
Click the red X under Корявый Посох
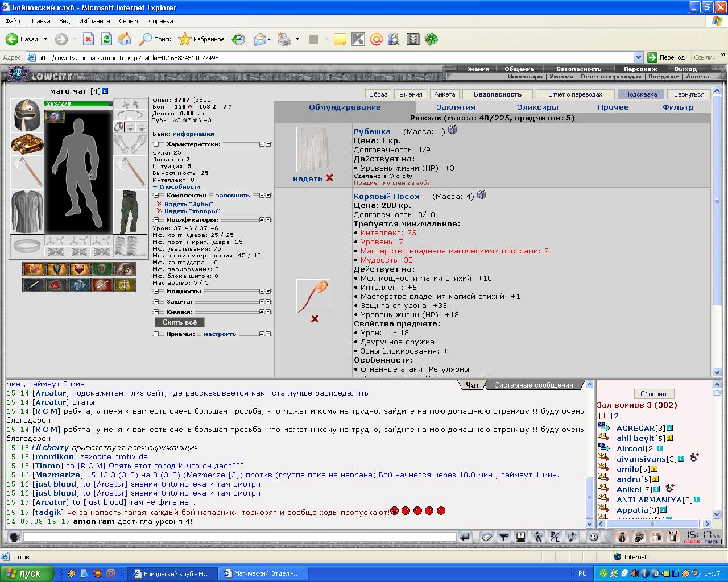(315, 319)
